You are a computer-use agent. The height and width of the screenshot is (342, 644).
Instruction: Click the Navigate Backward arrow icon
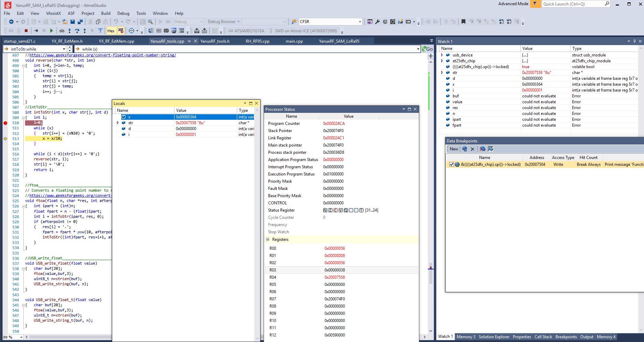point(11,22)
